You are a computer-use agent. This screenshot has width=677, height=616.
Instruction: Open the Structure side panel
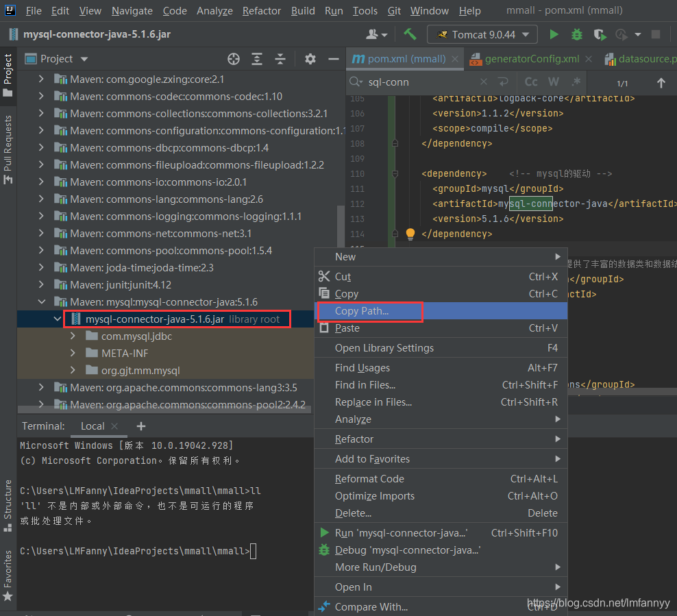click(8, 505)
